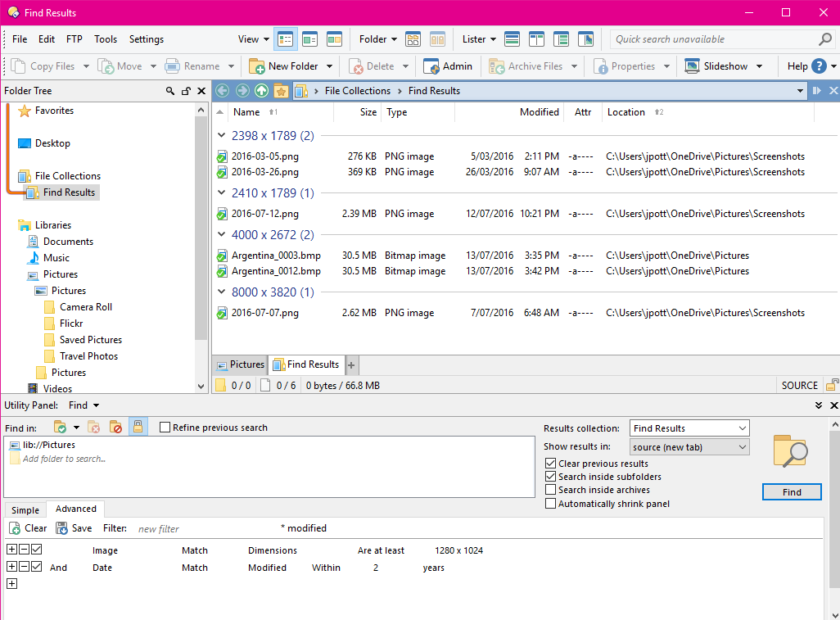
Task: Click the search magnifier in Folder Tree header
Action: click(170, 91)
